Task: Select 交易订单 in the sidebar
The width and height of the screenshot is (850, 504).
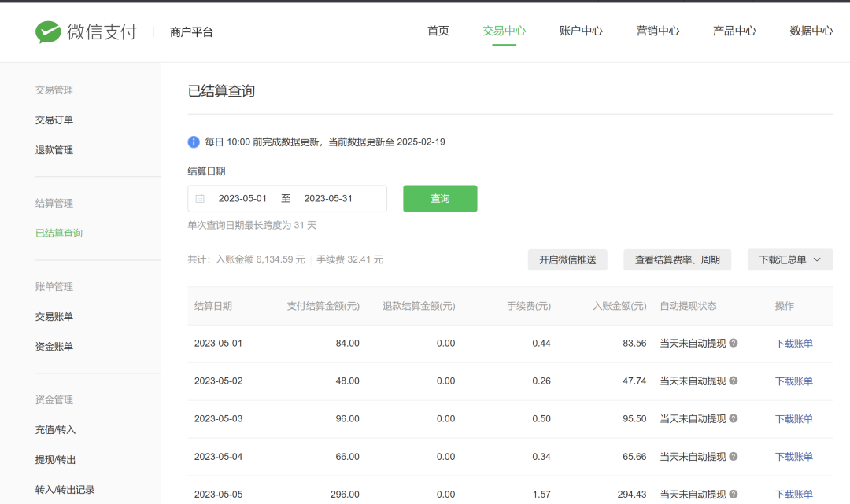Action: (x=54, y=120)
